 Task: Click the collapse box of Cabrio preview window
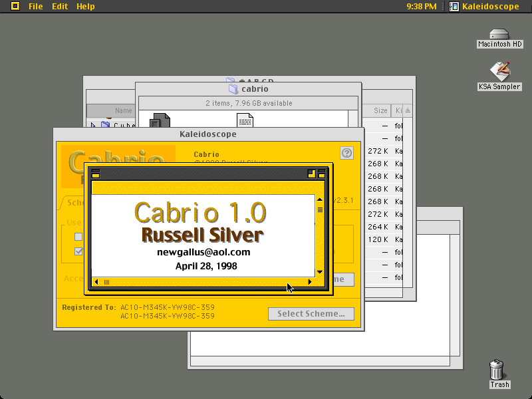(322, 174)
